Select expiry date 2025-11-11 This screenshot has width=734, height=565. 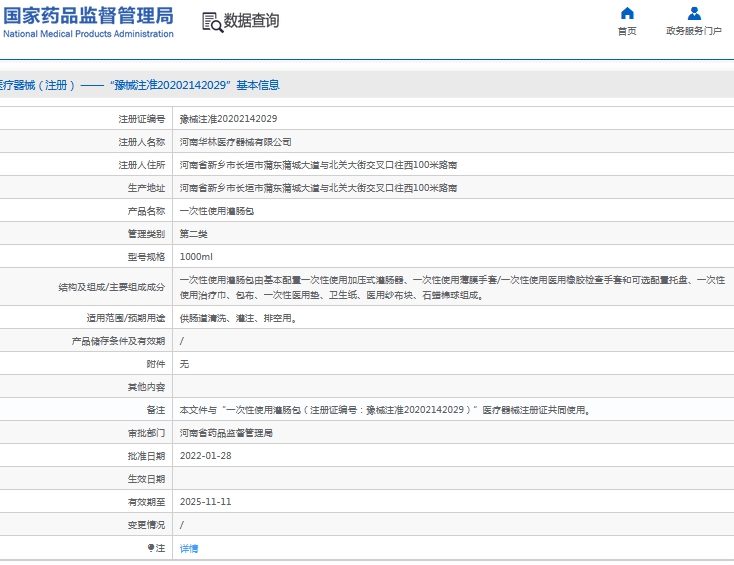coord(206,501)
